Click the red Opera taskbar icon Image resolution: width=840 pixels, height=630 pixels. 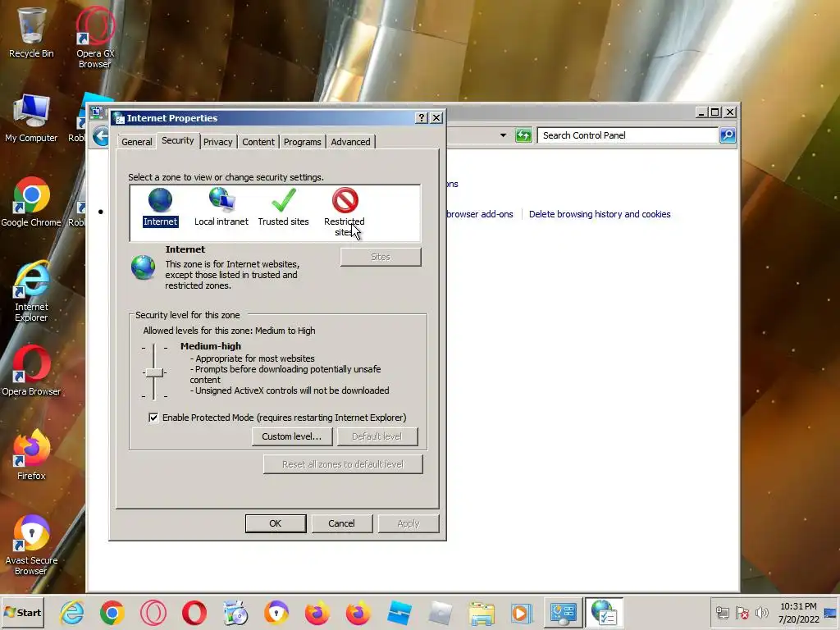pyautogui.click(x=194, y=613)
